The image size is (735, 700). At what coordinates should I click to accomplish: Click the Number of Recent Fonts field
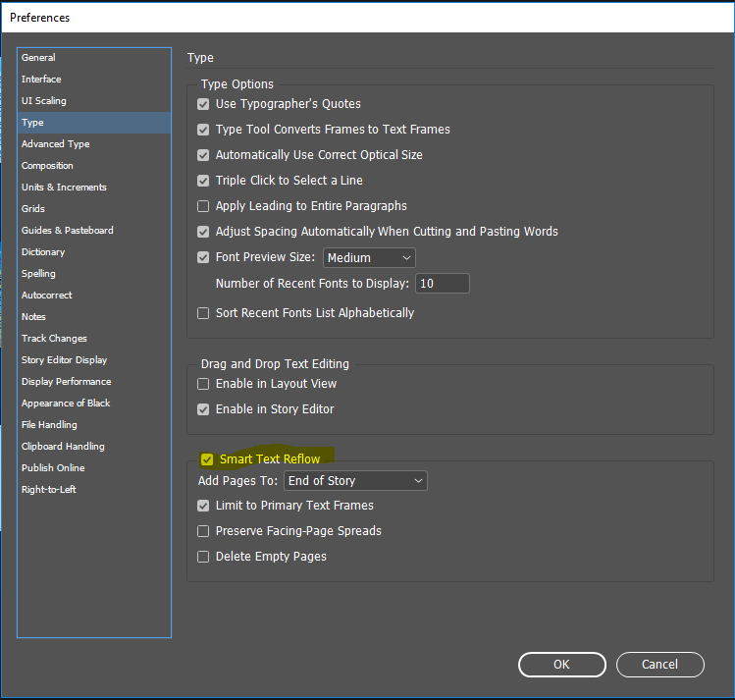(x=442, y=284)
